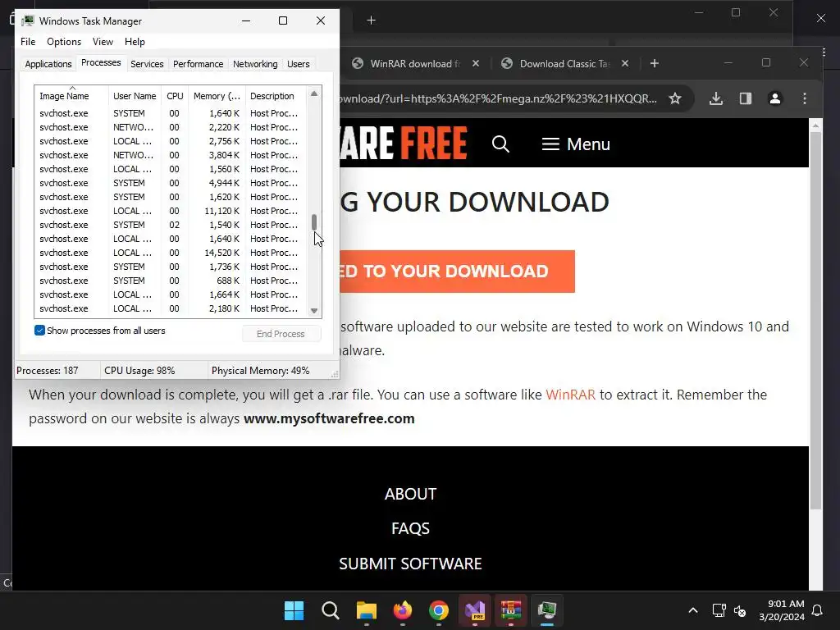Open File Explorer from the taskbar
This screenshot has height=630, width=840.
click(x=367, y=610)
